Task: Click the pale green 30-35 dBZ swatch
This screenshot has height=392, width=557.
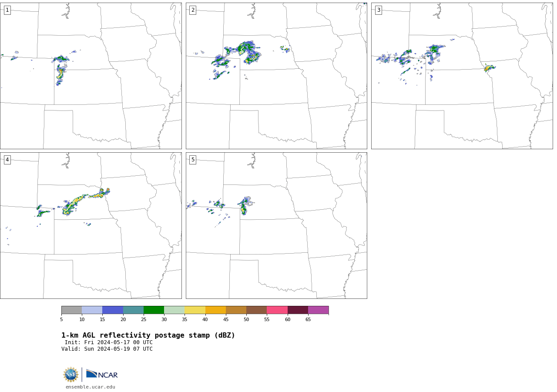Action: coord(174,310)
